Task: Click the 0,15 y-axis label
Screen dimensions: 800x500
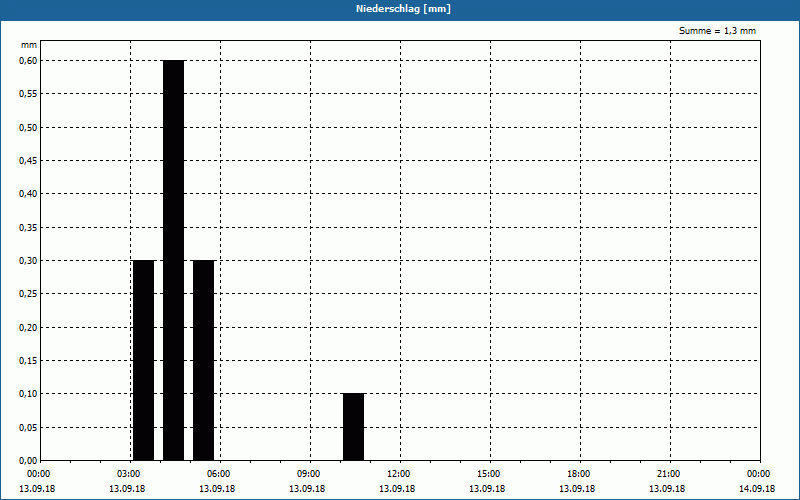Action: tap(29, 361)
